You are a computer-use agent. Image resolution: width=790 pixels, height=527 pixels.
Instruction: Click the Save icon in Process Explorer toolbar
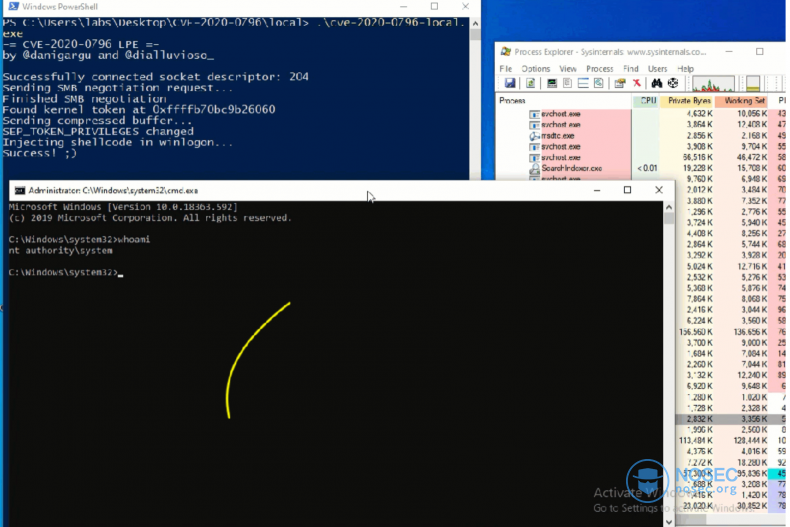click(x=510, y=83)
